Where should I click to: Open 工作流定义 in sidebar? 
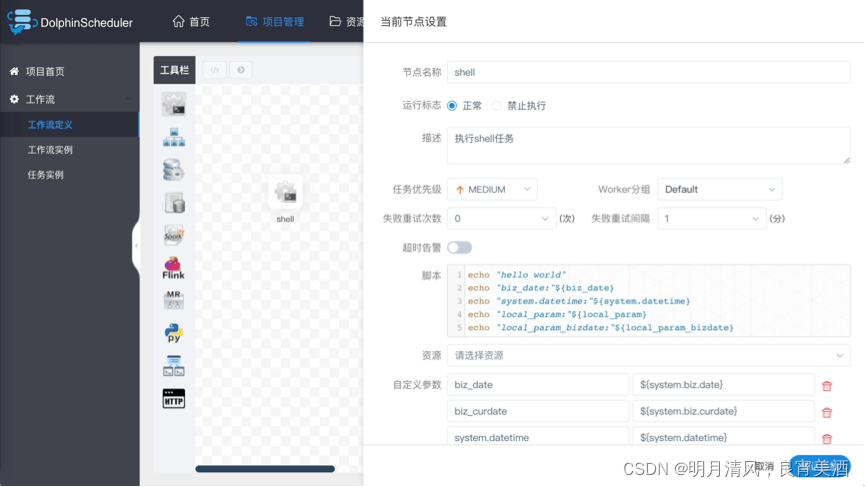pos(70,125)
